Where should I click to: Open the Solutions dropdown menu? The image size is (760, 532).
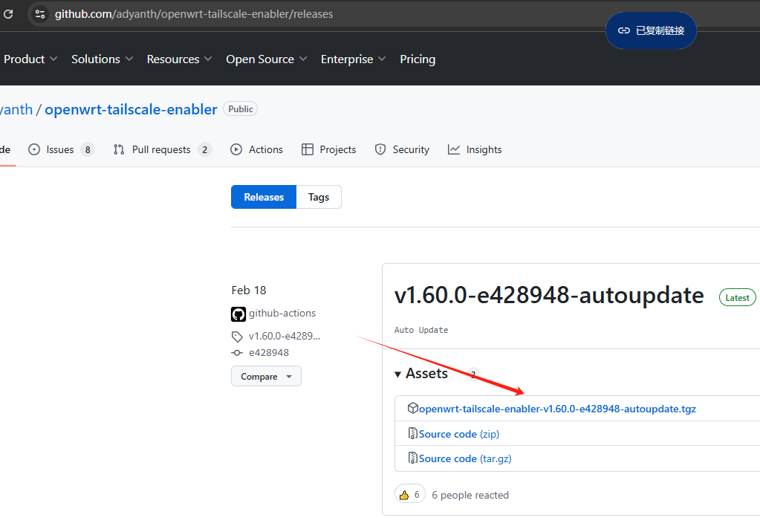(x=102, y=59)
